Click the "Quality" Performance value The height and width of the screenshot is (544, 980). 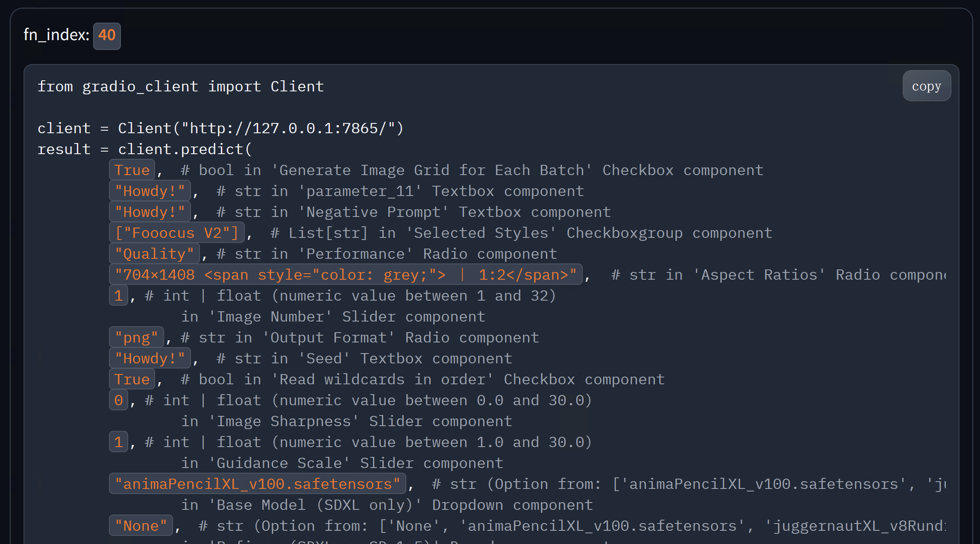[x=154, y=254]
